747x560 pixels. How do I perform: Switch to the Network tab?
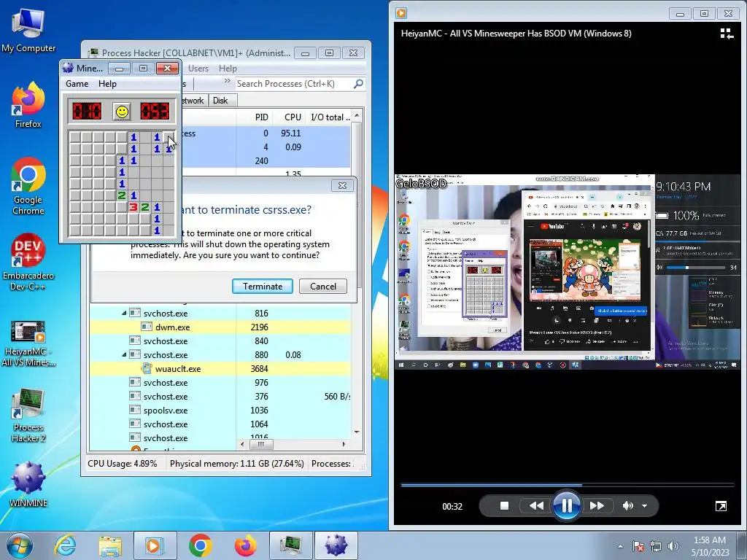tap(193, 101)
